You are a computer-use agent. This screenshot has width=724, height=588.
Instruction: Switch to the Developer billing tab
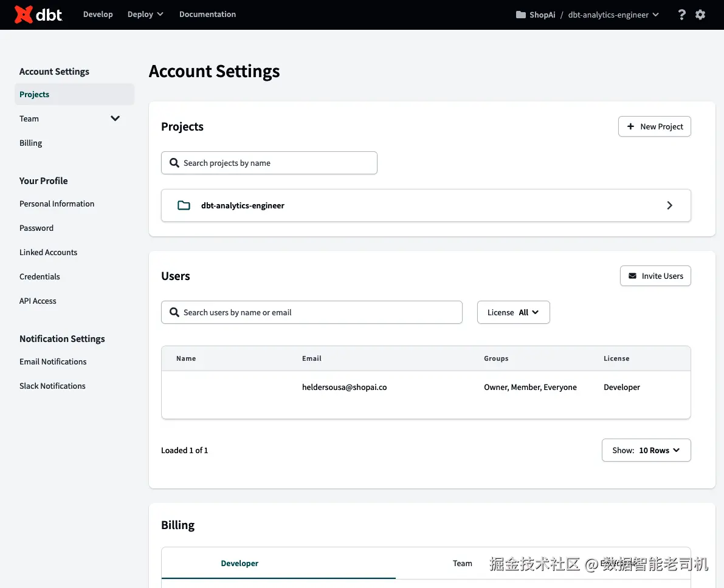(239, 563)
